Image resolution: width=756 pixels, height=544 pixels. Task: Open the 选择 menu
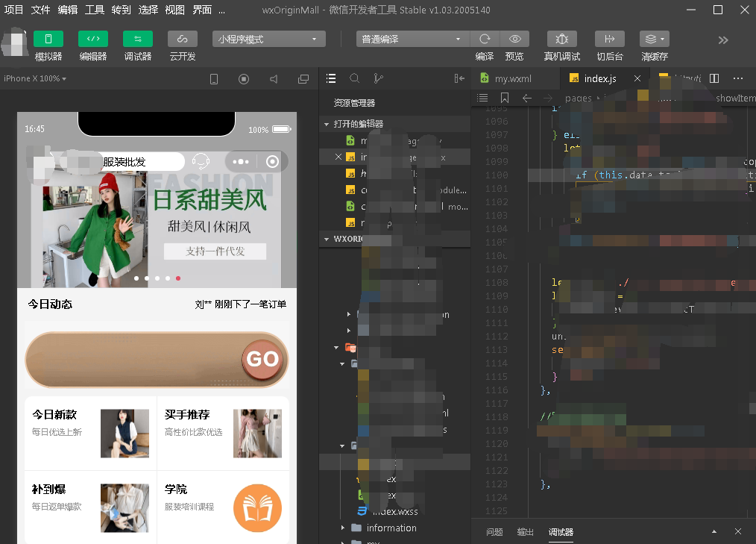coord(148,10)
